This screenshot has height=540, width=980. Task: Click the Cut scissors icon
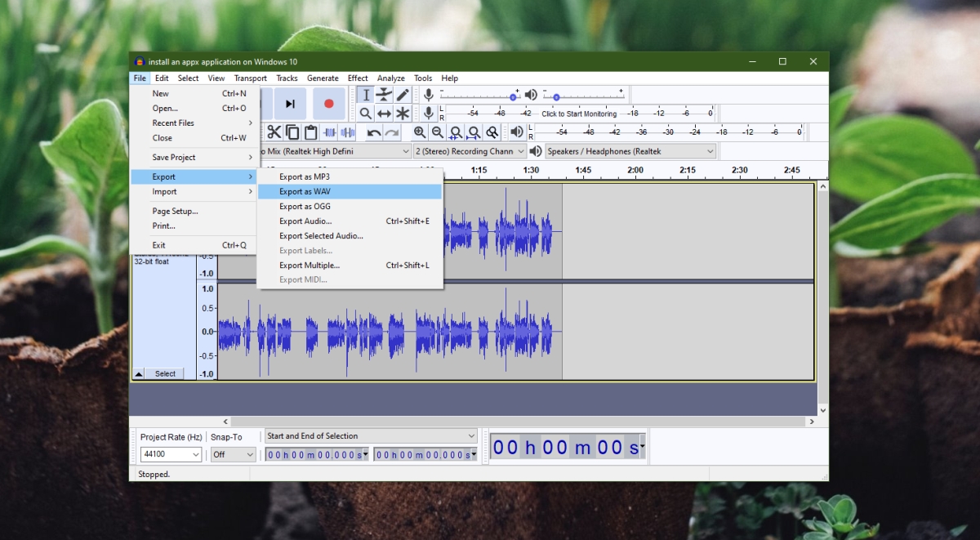(x=274, y=132)
